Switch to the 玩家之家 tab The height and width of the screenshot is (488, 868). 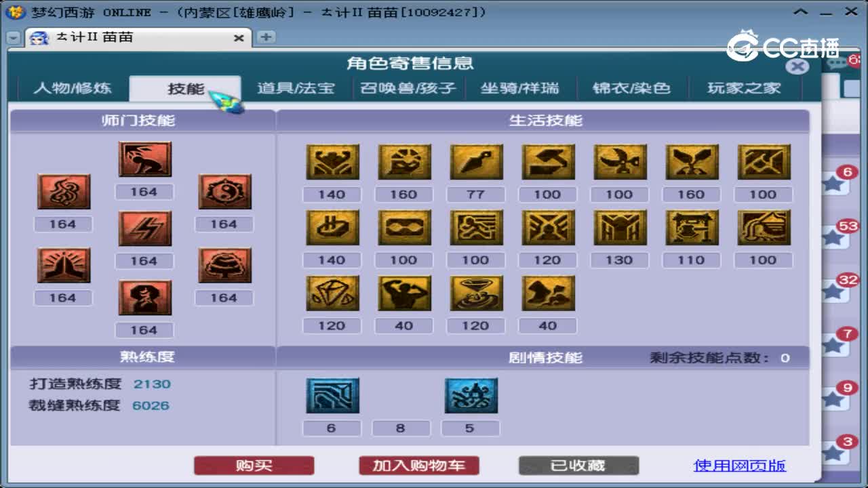point(744,88)
